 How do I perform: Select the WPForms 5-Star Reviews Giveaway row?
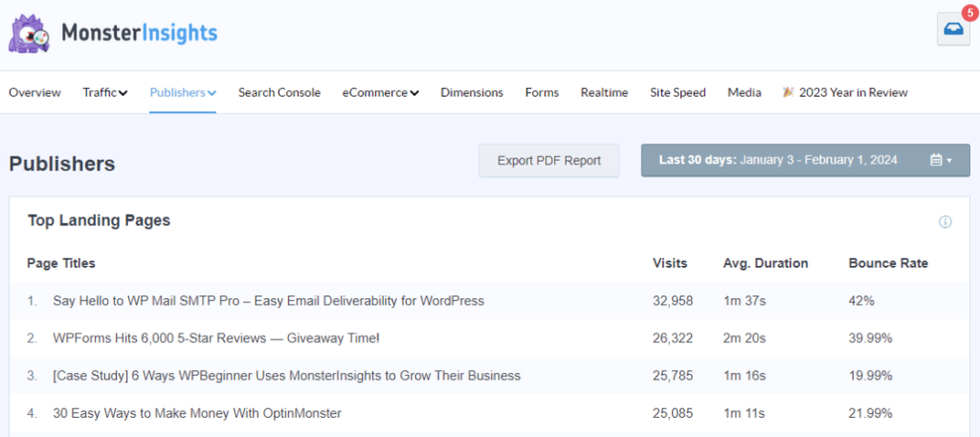pyautogui.click(x=216, y=338)
